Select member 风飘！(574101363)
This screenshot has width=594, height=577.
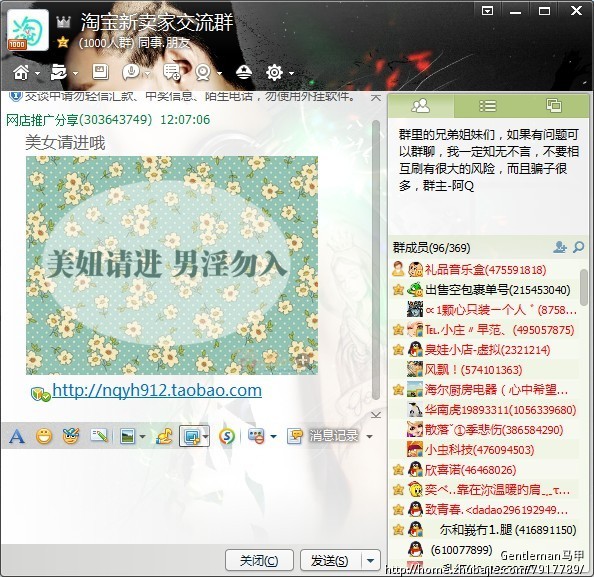485,370
